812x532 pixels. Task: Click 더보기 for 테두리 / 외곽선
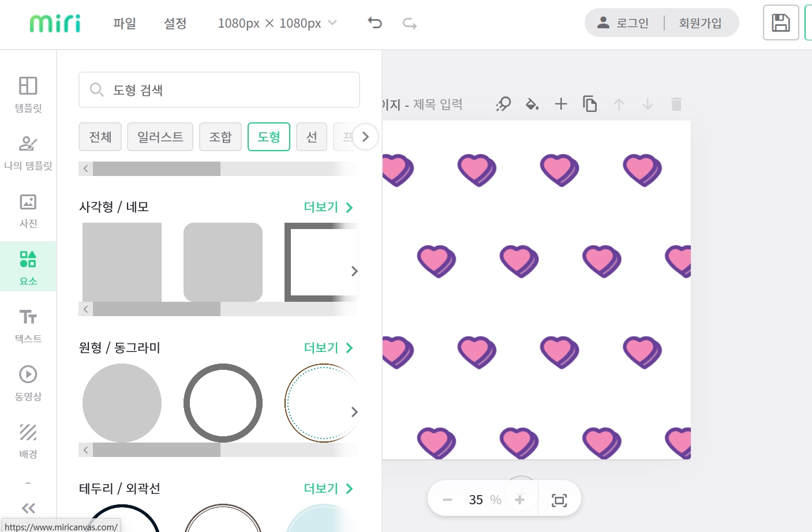(x=328, y=489)
